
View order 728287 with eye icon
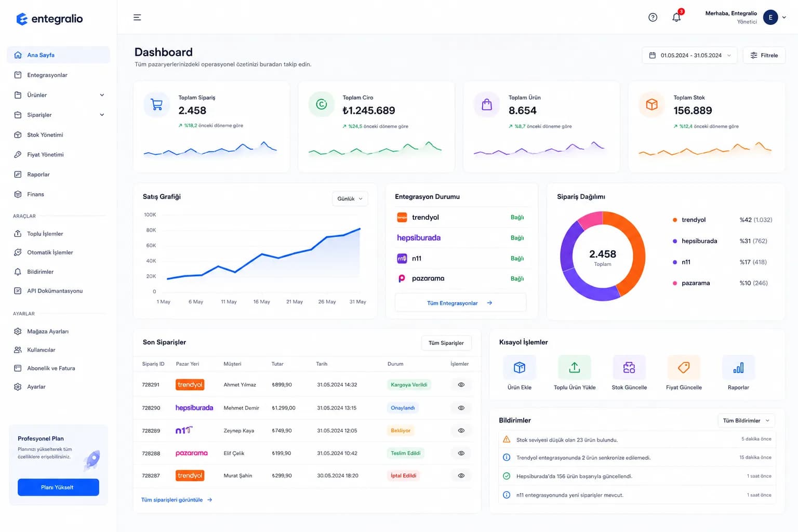click(461, 476)
